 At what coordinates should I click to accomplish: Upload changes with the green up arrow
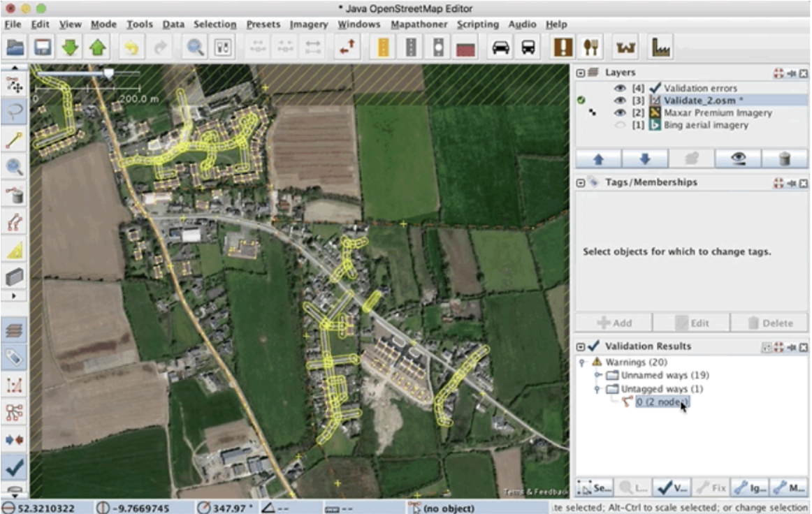coord(97,47)
